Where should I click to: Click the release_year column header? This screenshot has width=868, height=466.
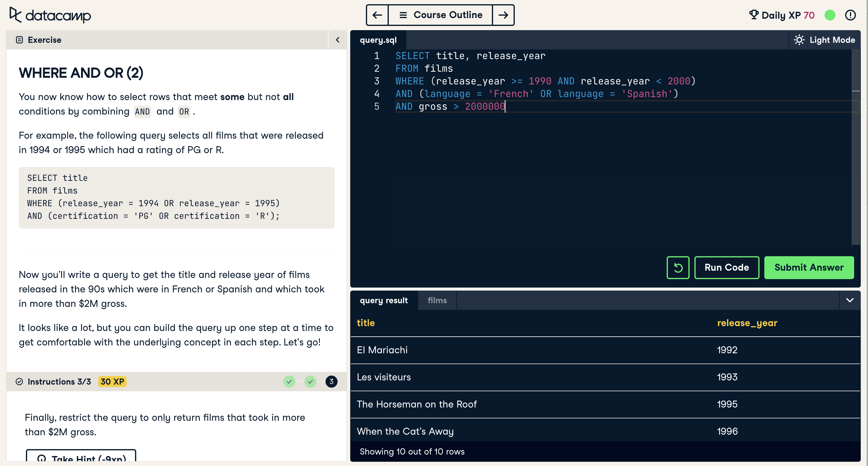point(747,323)
